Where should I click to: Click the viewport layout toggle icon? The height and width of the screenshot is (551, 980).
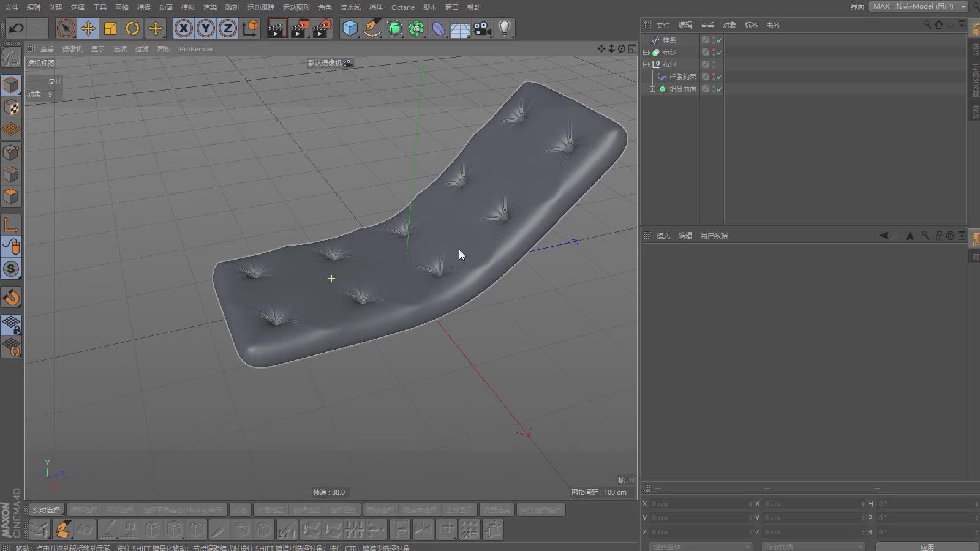click(x=632, y=49)
